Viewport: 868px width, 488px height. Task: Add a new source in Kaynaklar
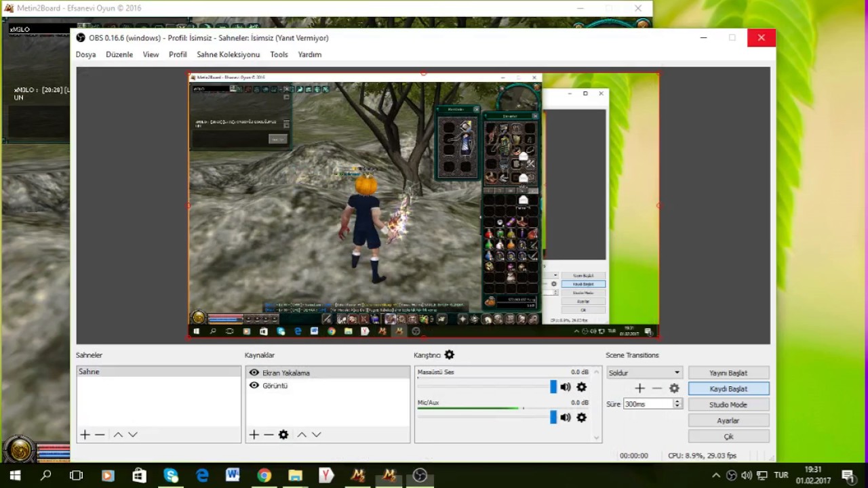pos(254,434)
